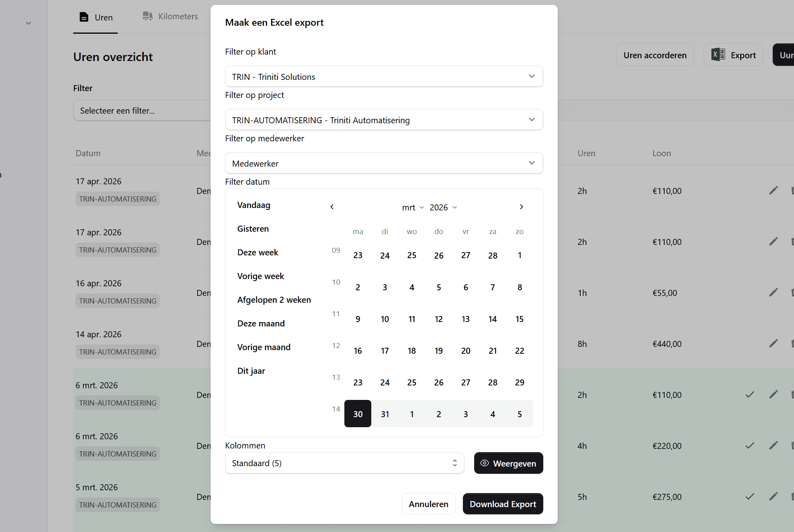Go to the previous month using the left arrow
The image size is (794, 532).
332,207
